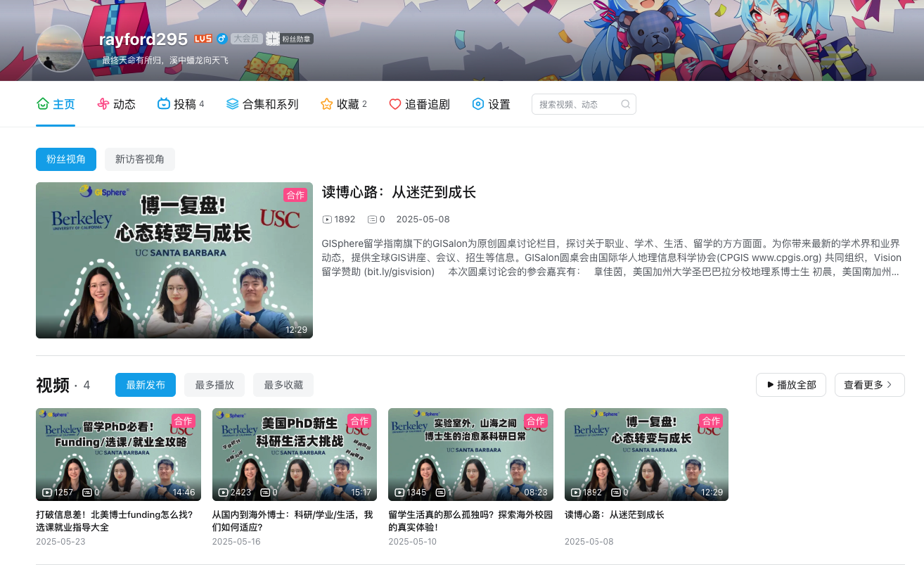The width and height of the screenshot is (924, 565).
Task: Click the date 2025-05-16
Action: (236, 542)
